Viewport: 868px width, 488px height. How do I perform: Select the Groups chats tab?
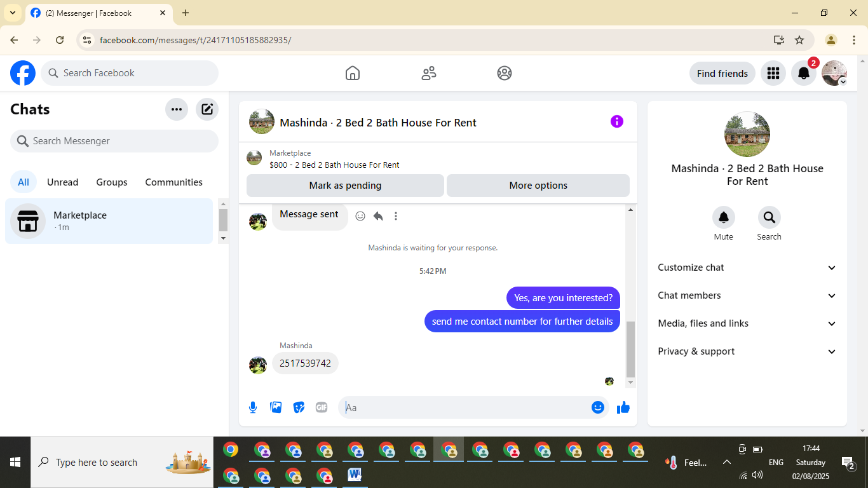click(112, 182)
